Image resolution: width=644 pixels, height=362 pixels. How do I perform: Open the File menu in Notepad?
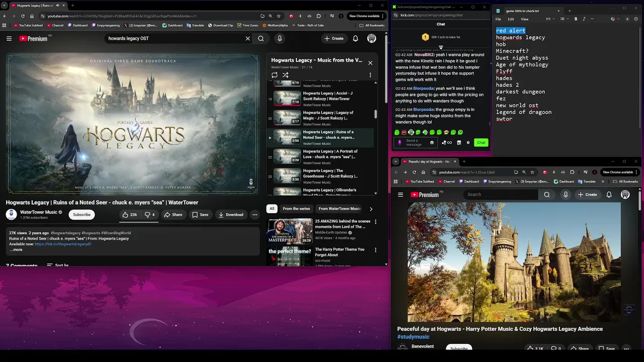(499, 19)
